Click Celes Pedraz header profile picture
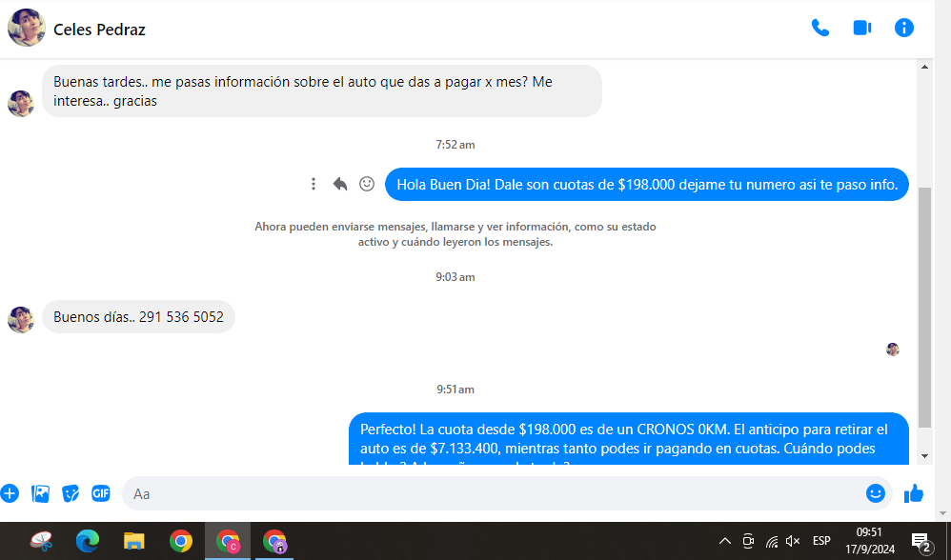The image size is (951, 560). [27, 29]
